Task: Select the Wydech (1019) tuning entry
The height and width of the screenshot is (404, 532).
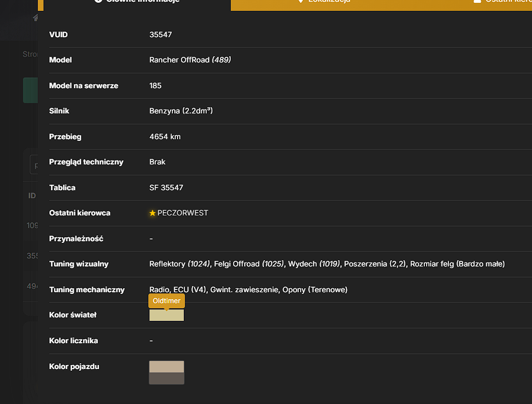Action: 313,264
